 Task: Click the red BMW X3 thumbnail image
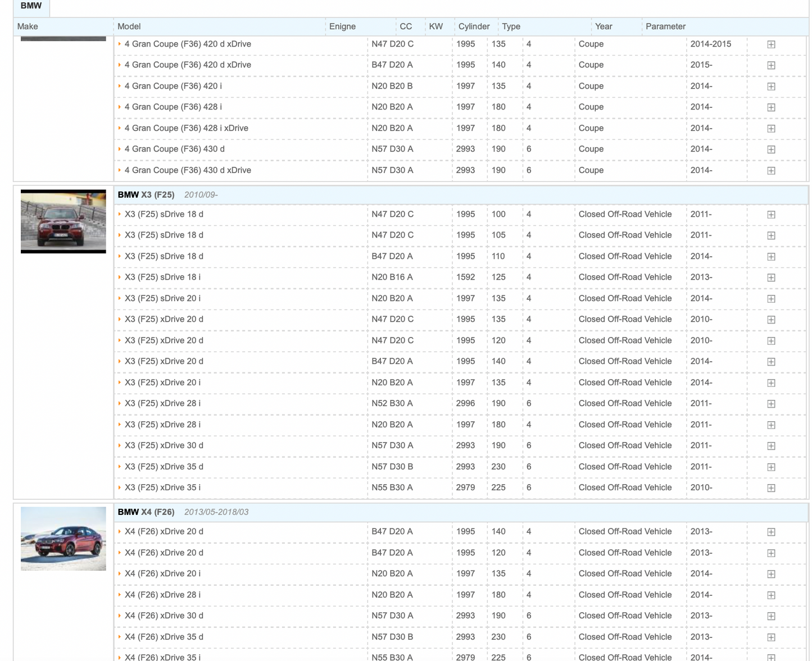[x=63, y=221]
